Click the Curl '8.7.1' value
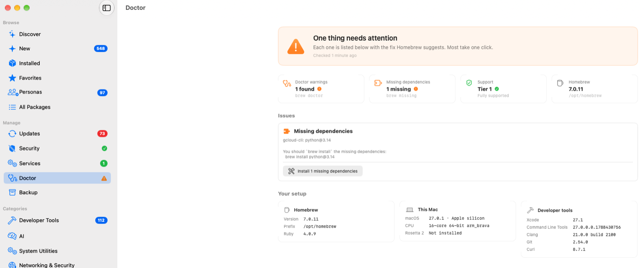The height and width of the screenshot is (268, 644). 579,249
